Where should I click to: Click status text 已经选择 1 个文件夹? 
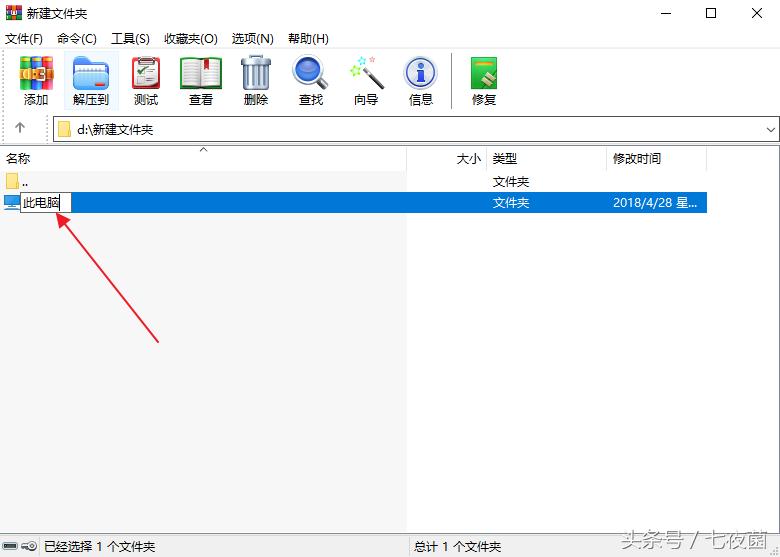pos(99,547)
